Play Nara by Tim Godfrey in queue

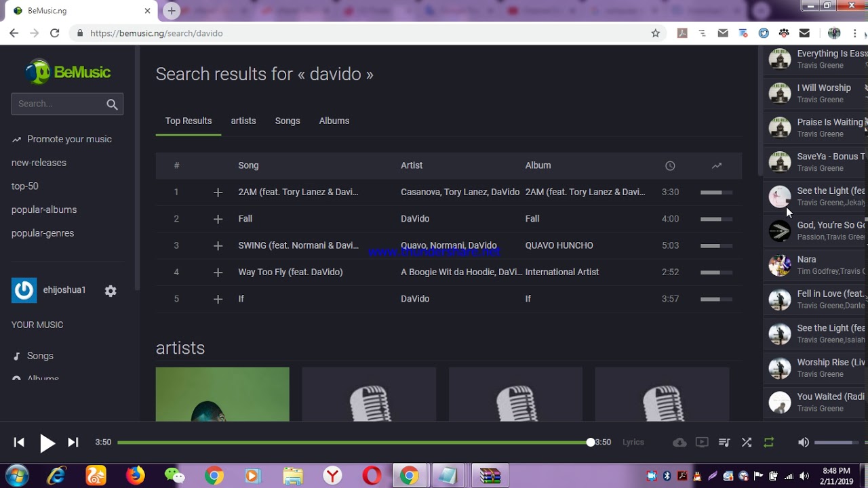tap(816, 265)
